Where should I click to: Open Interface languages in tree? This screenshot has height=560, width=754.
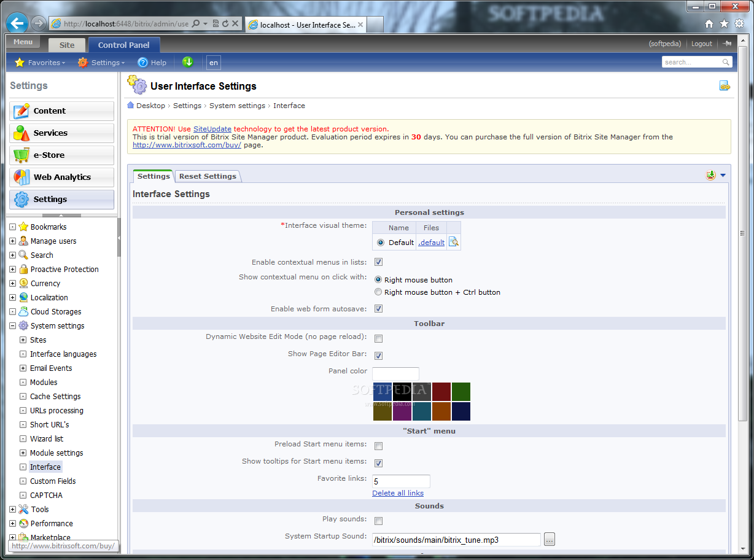pos(63,354)
